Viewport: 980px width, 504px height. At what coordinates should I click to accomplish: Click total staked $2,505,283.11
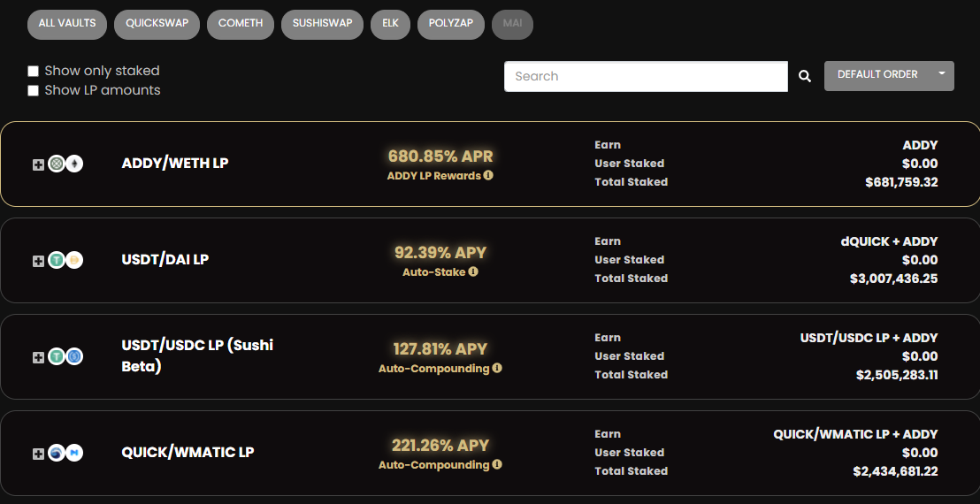point(897,375)
